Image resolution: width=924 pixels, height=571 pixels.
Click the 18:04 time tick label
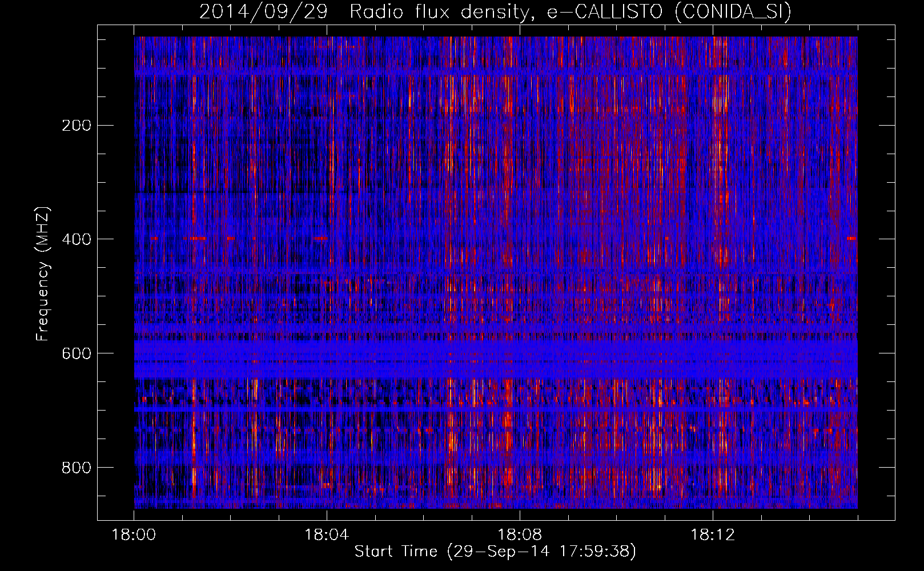(327, 535)
